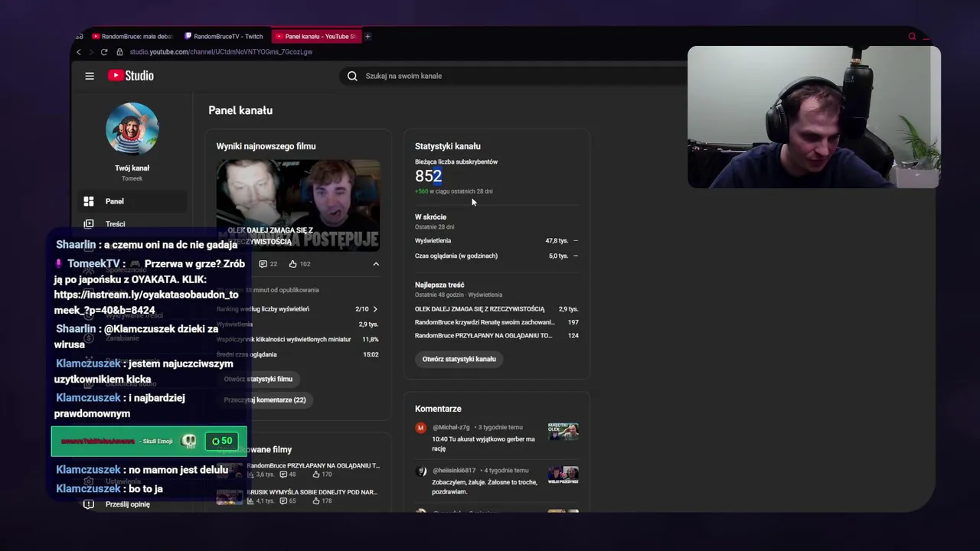The image size is (980, 551).
Task: Click likes icon showing 170
Action: (315, 474)
